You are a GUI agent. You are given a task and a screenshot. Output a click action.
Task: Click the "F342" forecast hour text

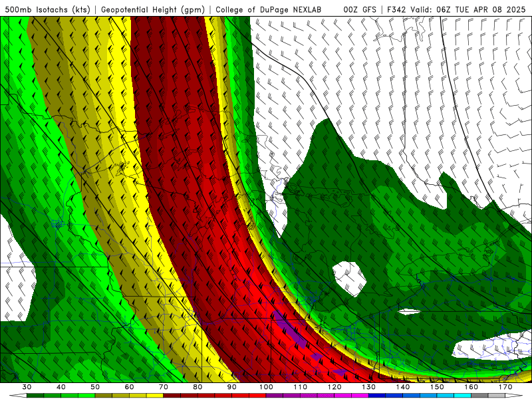396,9
